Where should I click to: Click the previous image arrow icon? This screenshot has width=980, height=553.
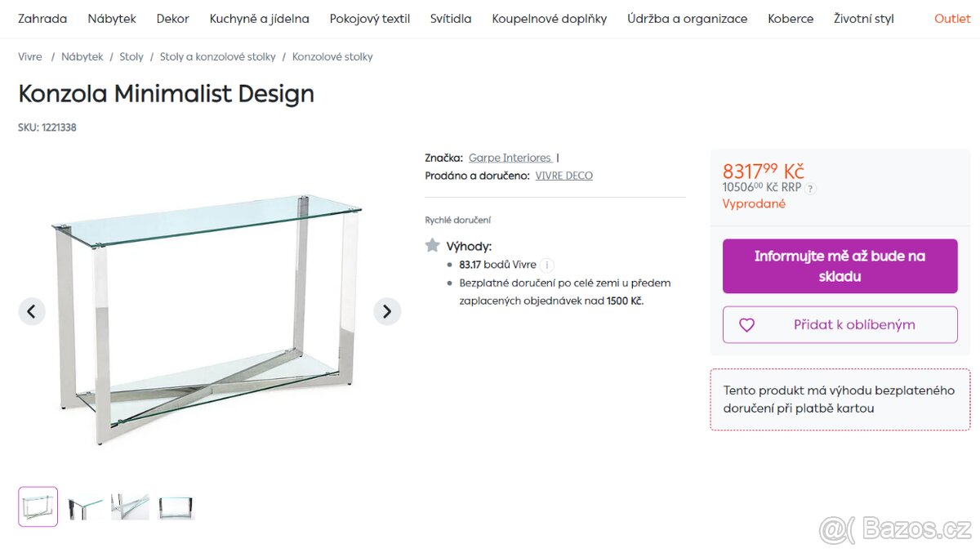32,311
